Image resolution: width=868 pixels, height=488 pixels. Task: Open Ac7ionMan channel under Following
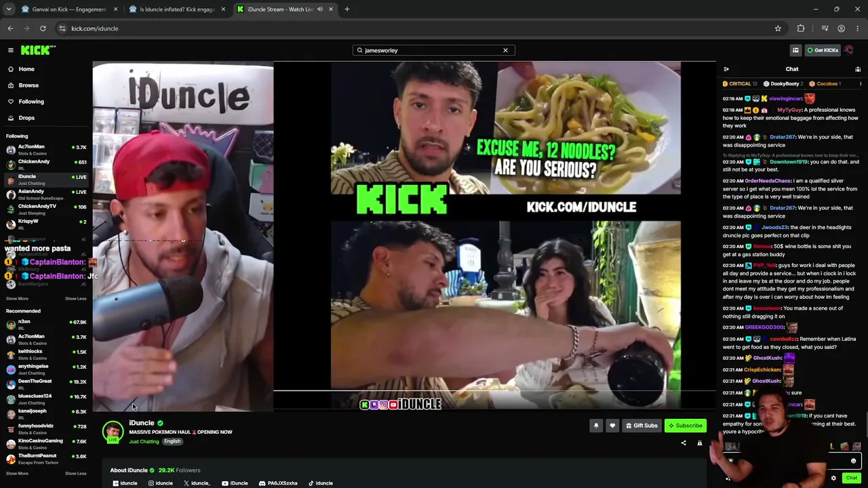tap(46, 149)
